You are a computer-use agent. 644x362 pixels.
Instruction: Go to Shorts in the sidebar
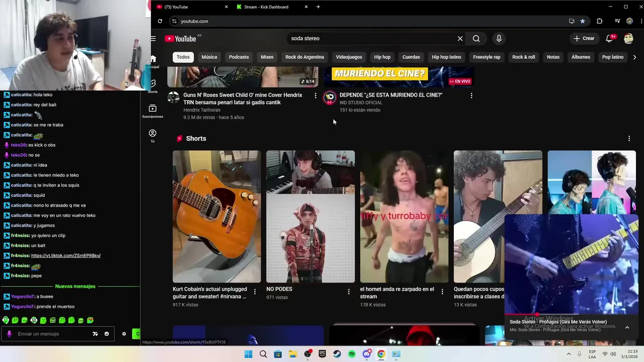(x=152, y=85)
